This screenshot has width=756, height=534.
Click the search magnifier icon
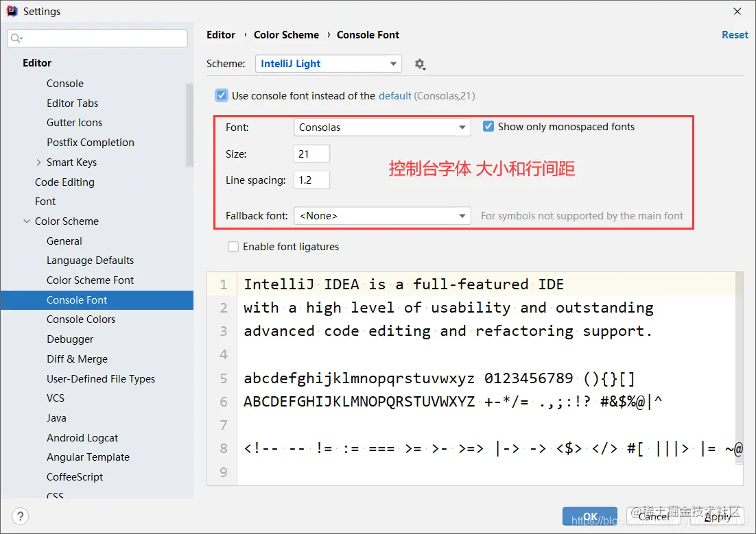16,38
